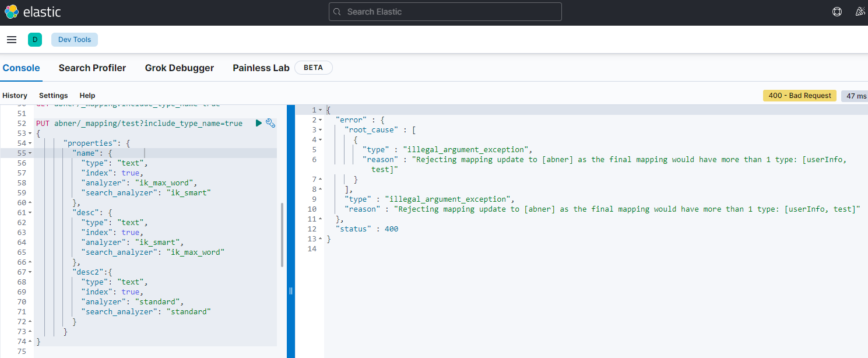Click the Elastic logo

33,12
